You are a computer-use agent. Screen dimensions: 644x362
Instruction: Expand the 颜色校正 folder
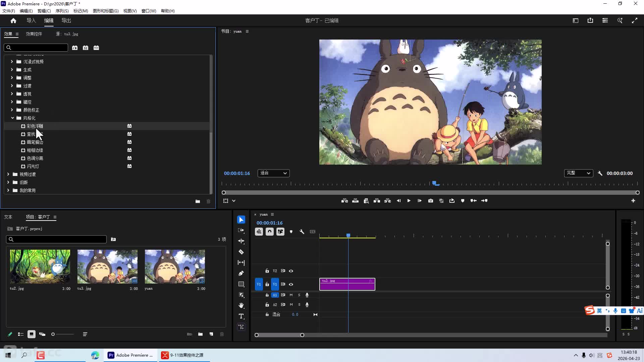[x=12, y=110]
